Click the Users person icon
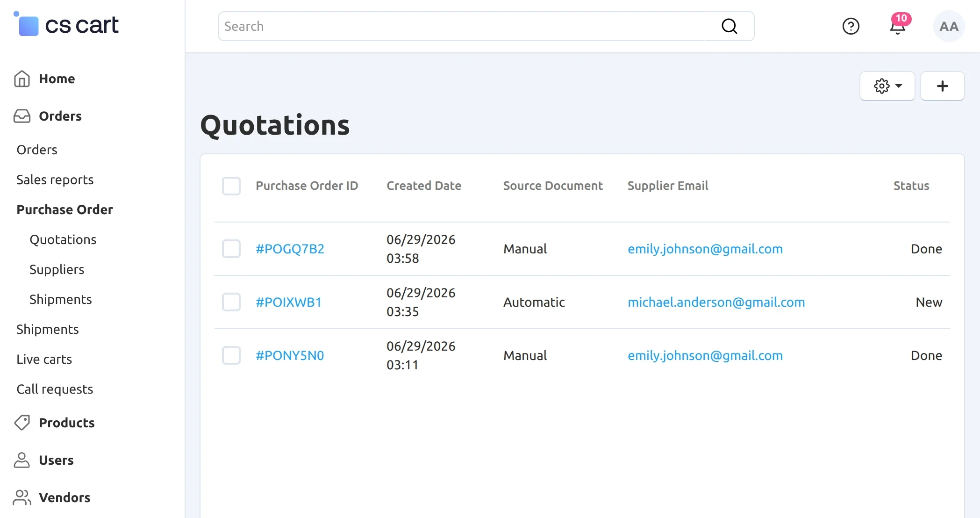Viewport: 980px width, 518px height. (22, 460)
